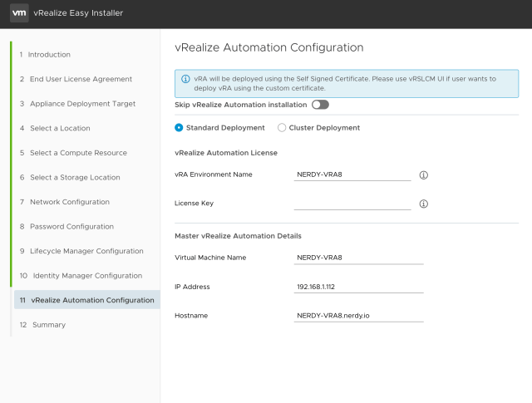532x403 pixels.
Task: Click info icon beside License Key field
Action: pyautogui.click(x=423, y=204)
